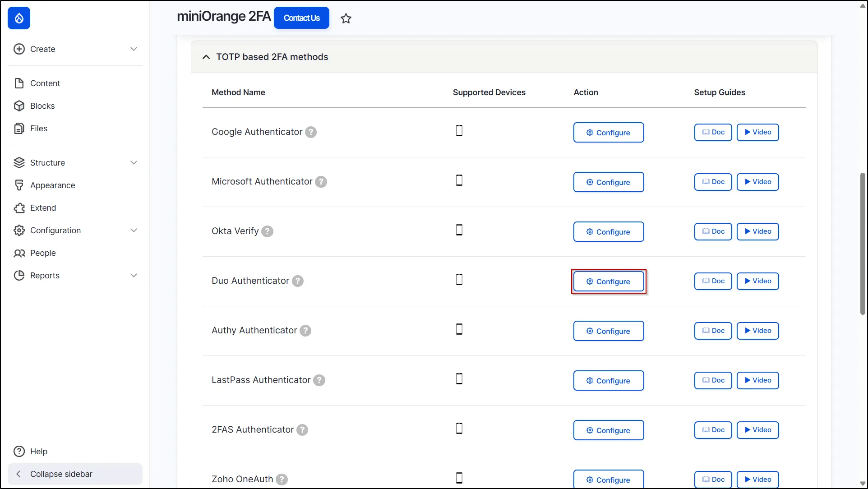Screen dimensions: 868x489
Task: Open the Doc guide for Okta Verify
Action: [713, 232]
